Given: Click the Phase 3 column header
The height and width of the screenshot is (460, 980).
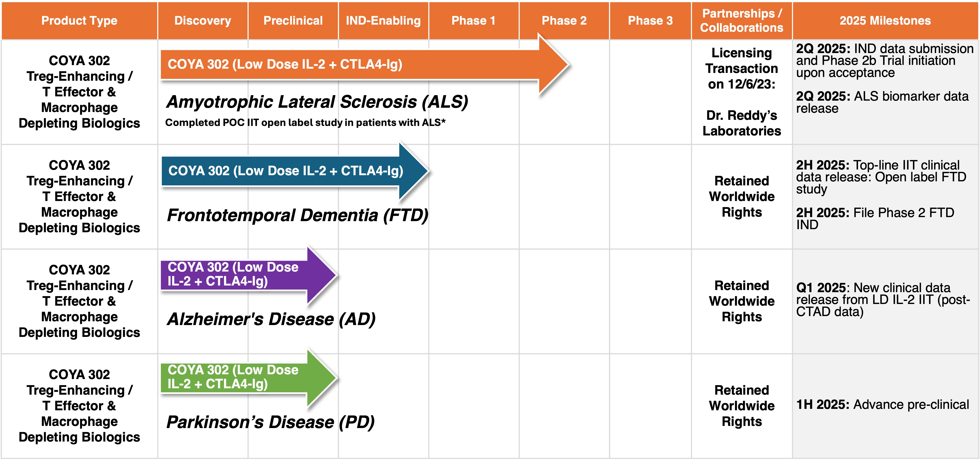Looking at the screenshot, I should 650,21.
